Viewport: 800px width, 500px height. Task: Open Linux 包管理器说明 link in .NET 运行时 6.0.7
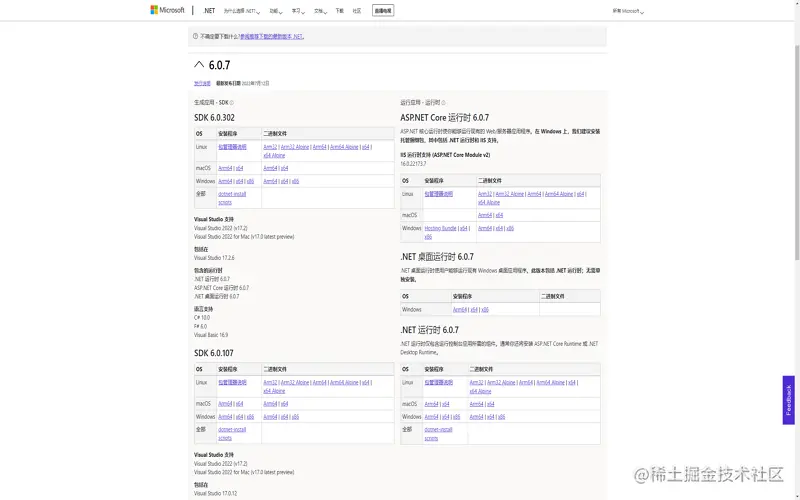(438, 383)
